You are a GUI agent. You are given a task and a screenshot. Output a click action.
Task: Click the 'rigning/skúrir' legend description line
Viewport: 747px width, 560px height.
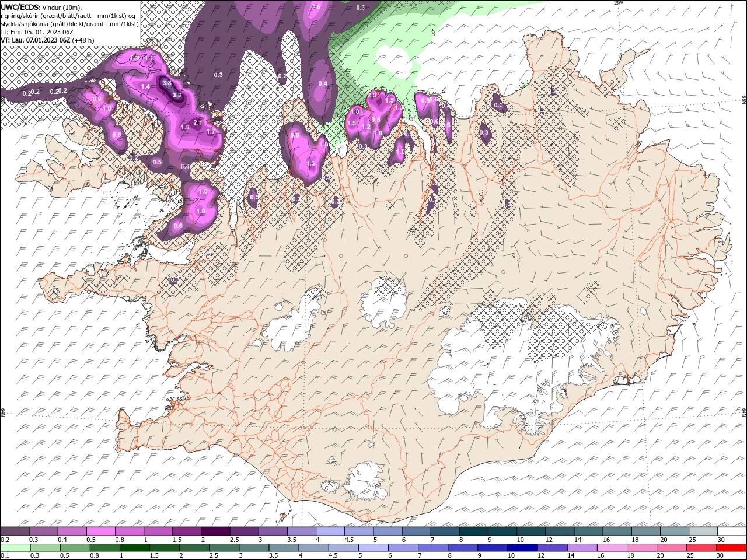point(68,16)
